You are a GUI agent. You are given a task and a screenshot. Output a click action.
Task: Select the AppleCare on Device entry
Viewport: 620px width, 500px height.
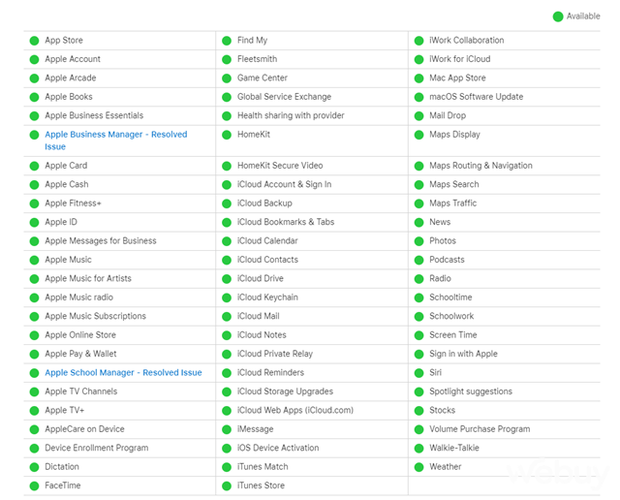tap(85, 429)
